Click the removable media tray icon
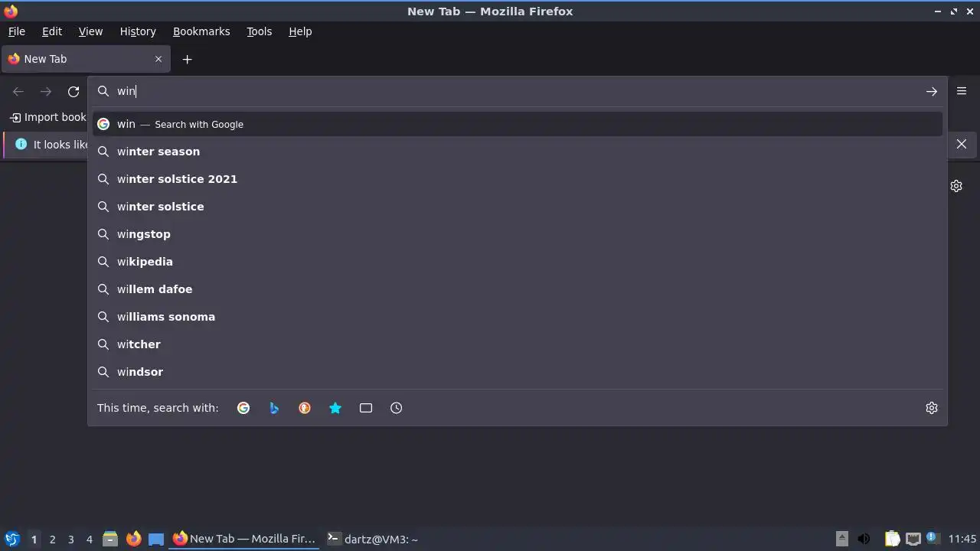This screenshot has height=551, width=980. (x=841, y=539)
